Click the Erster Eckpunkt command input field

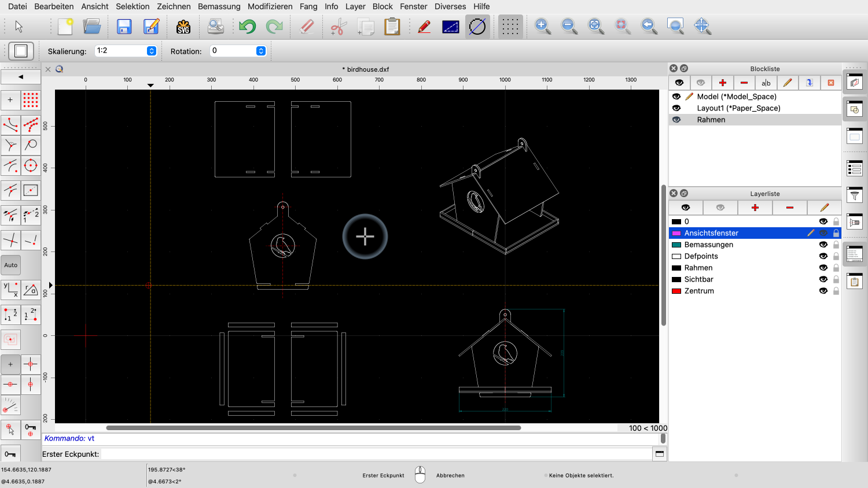click(376, 454)
